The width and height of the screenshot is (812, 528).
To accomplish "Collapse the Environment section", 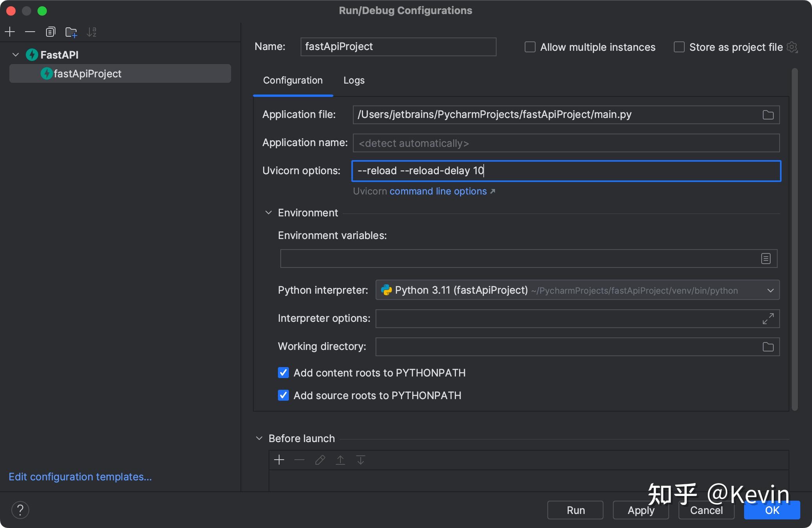I will [x=269, y=212].
